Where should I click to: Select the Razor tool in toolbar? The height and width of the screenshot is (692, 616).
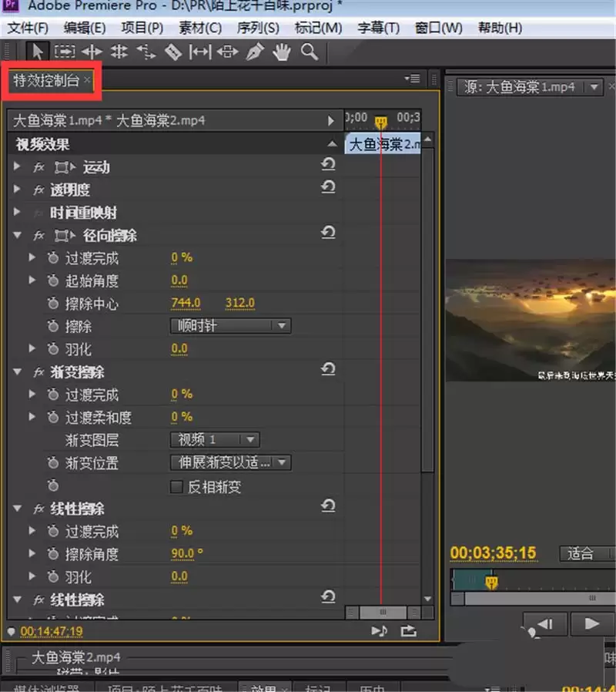coord(173,52)
